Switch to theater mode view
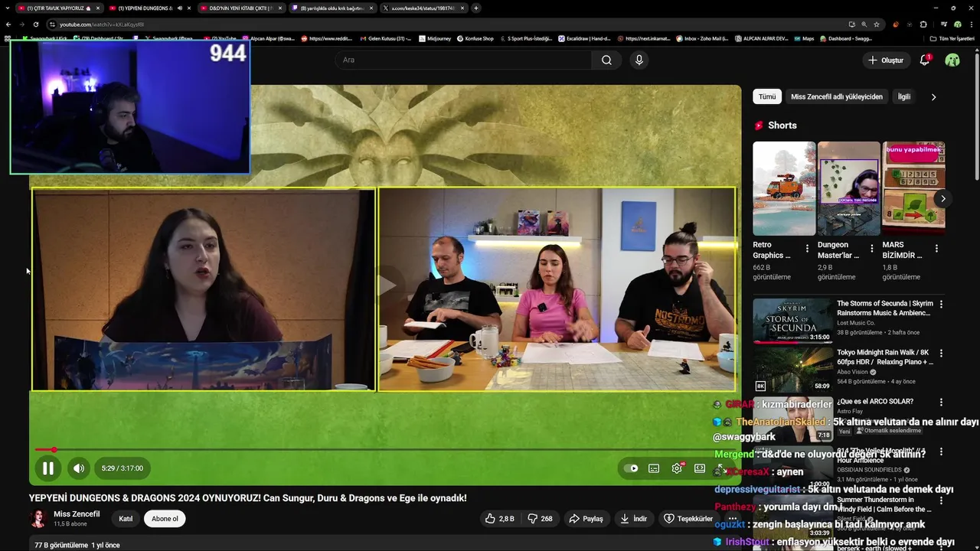Screen dimensions: 980x551 coord(700,468)
